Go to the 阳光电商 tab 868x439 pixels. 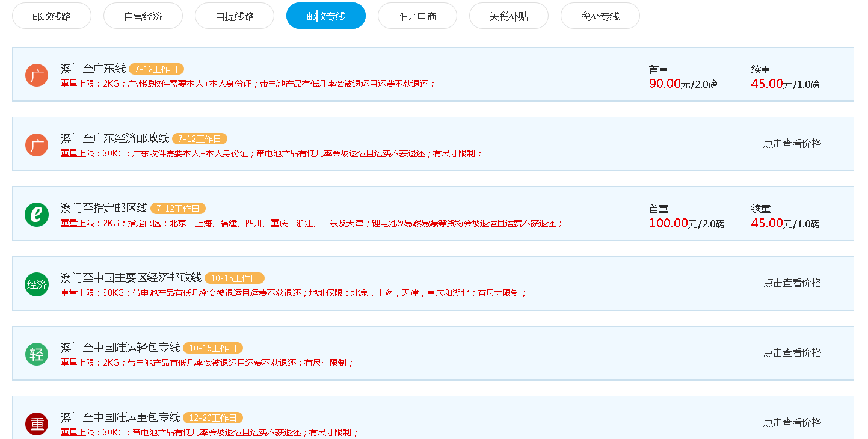tap(417, 16)
